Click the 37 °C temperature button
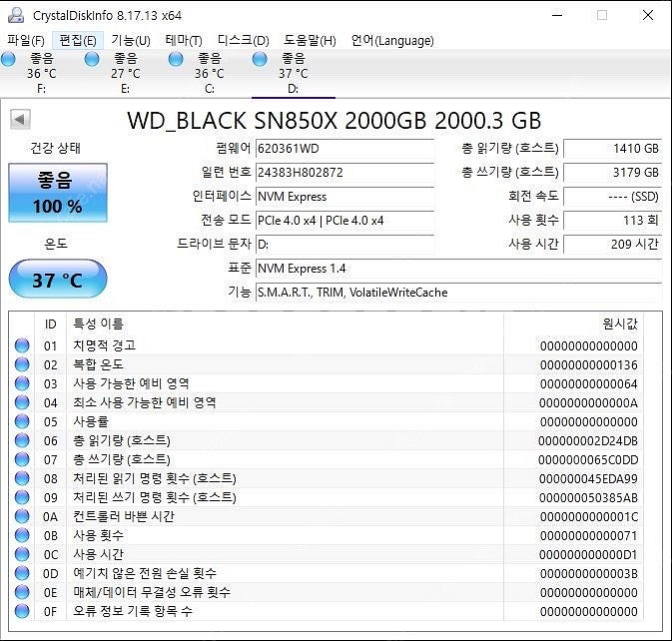Image resolution: width=672 pixels, height=641 pixels. [x=58, y=279]
